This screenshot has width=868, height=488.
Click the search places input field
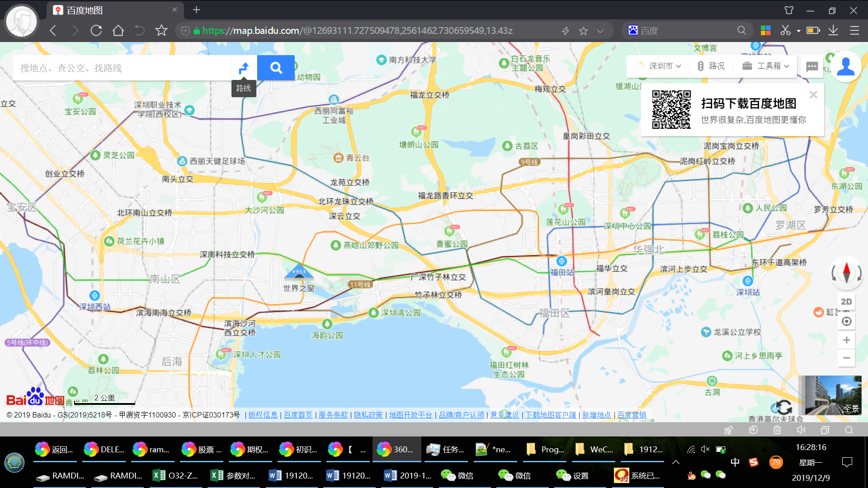(122, 68)
